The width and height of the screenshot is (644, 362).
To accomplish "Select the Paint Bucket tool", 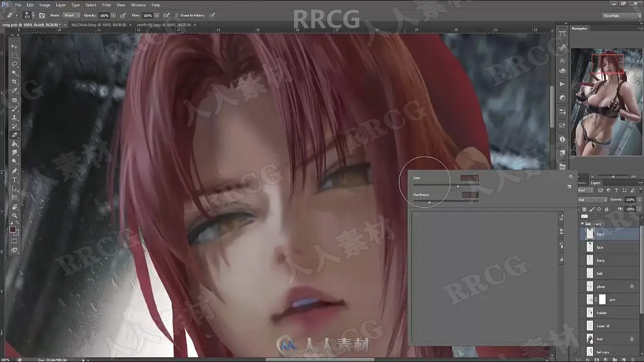I will (15, 144).
